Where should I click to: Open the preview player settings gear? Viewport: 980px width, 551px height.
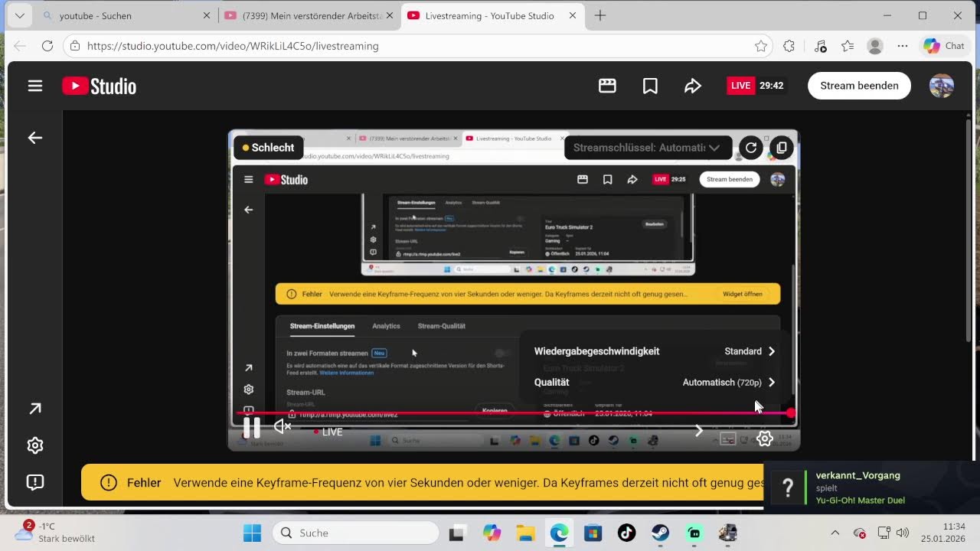(764, 439)
